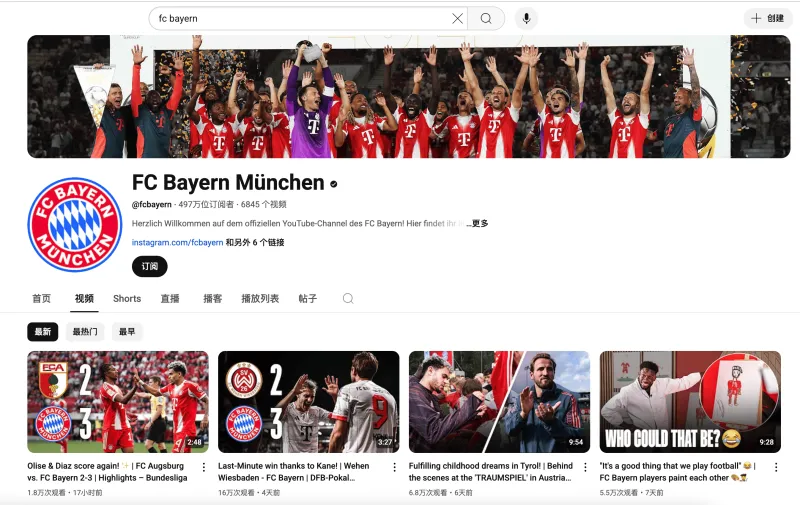Open the 播放列表 playlists tab
Viewport: 800px width, 505px height.
coord(260,298)
